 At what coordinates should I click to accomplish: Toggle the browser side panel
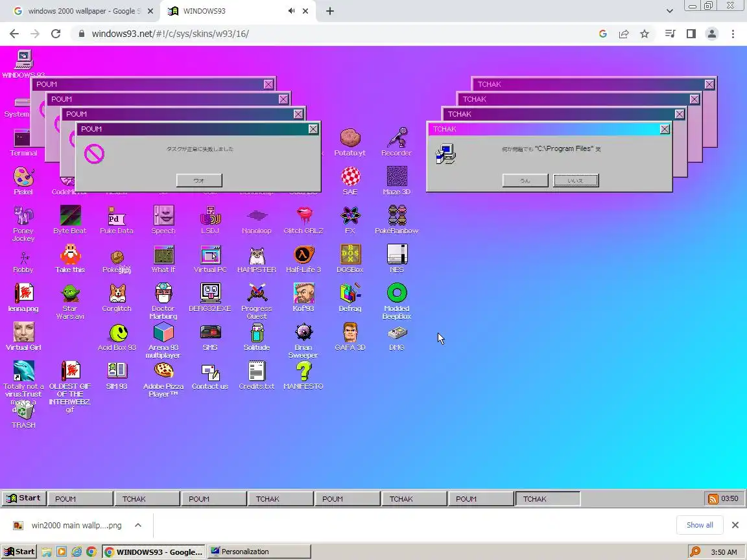[691, 34]
